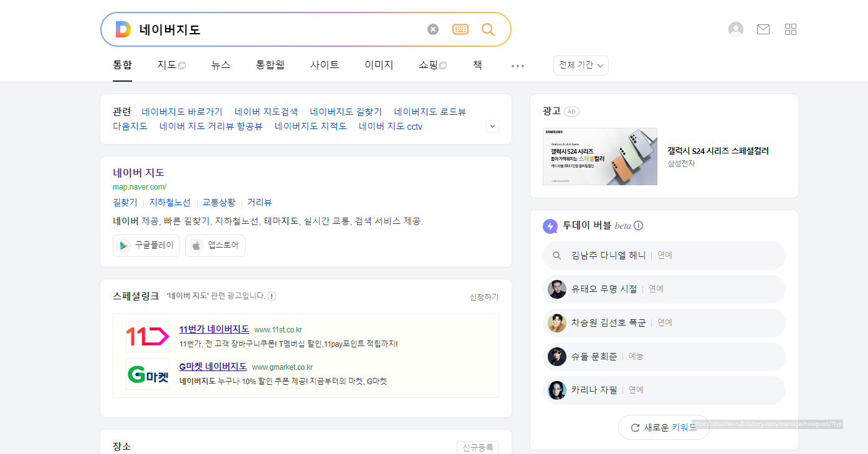Switch to the 통합웹 tab
The image size is (868, 454).
270,65
